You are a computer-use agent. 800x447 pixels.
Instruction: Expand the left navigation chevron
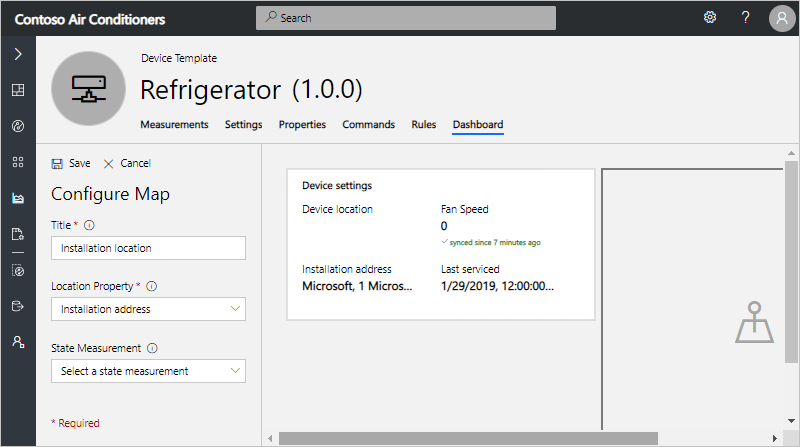coord(18,54)
